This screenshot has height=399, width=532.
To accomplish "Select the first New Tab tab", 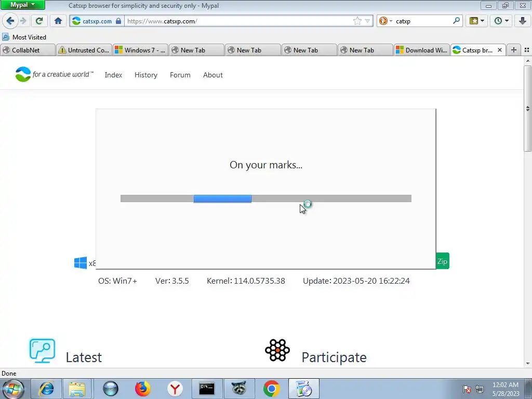I will click(196, 50).
